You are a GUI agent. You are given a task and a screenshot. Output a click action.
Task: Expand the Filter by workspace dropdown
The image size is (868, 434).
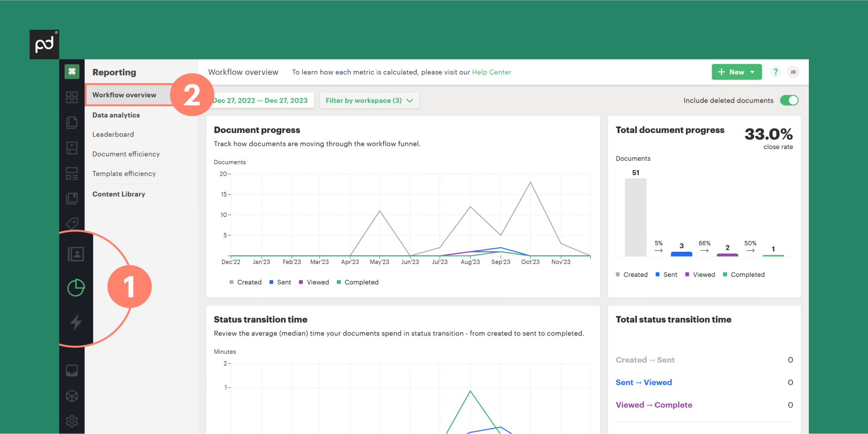(369, 100)
